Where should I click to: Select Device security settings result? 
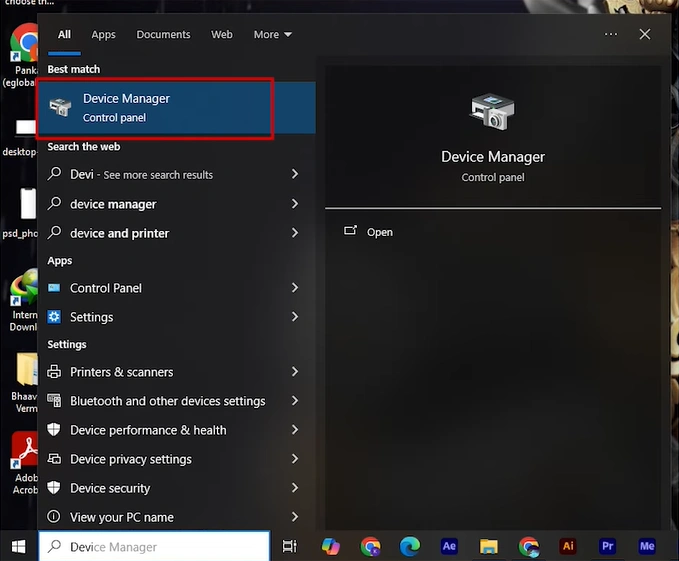coord(110,488)
